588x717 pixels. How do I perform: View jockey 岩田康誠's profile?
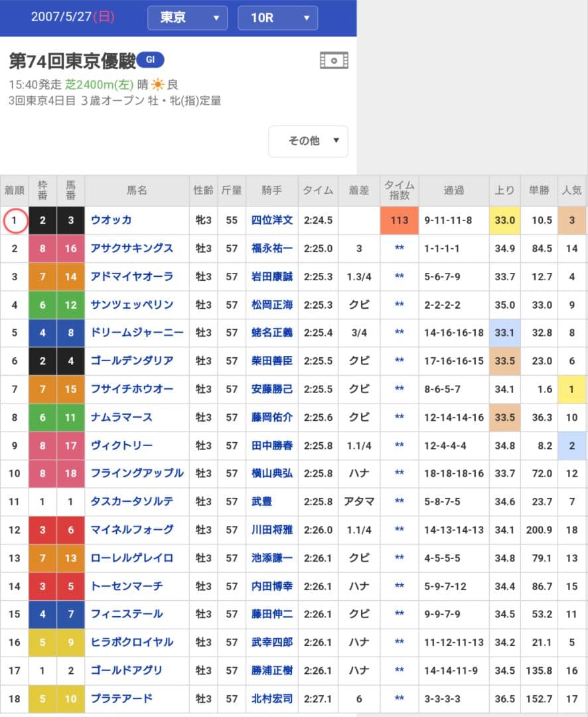(x=271, y=276)
